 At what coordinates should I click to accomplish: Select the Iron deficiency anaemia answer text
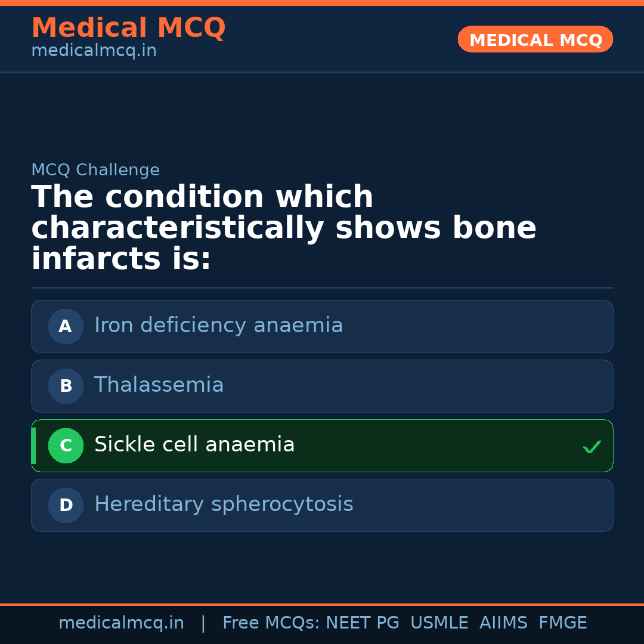pos(218,326)
